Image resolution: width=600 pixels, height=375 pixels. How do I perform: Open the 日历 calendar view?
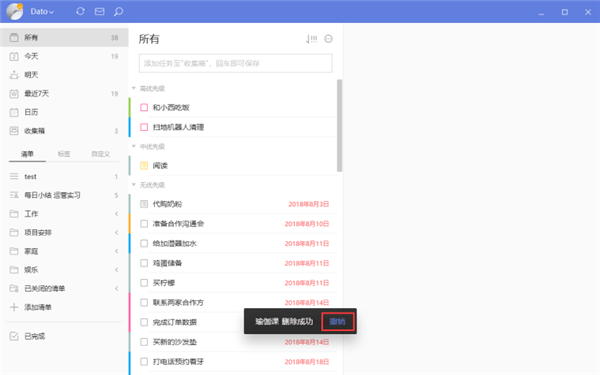point(64,112)
